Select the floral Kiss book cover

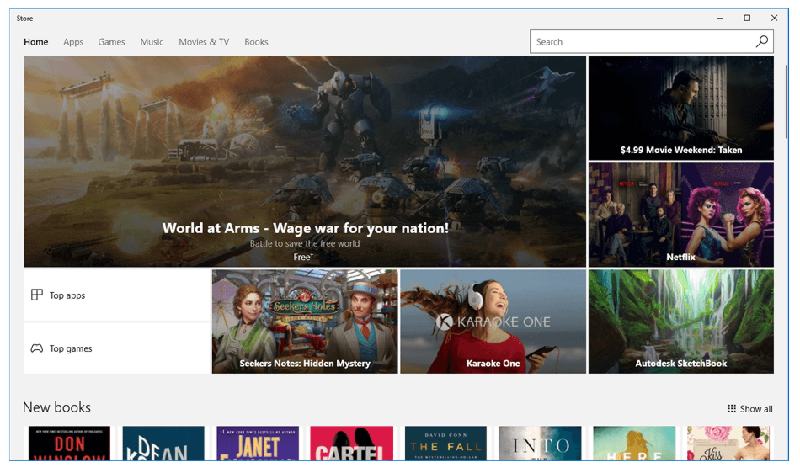pyautogui.click(x=728, y=443)
